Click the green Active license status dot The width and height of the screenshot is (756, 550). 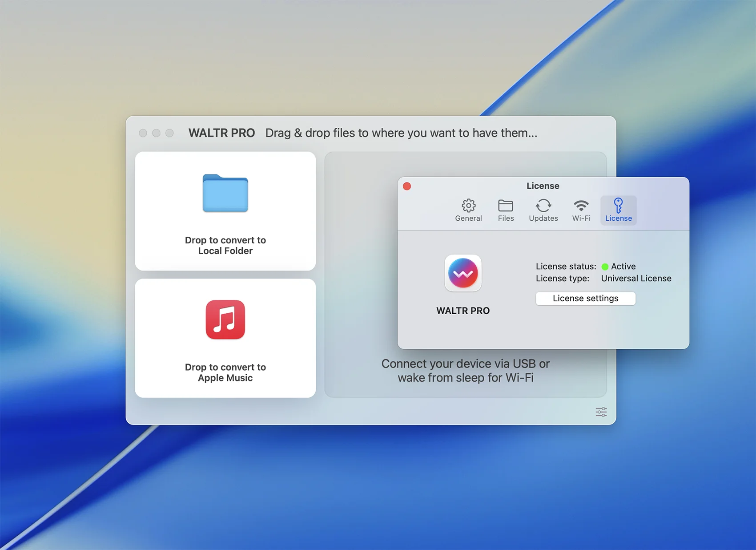pos(605,267)
